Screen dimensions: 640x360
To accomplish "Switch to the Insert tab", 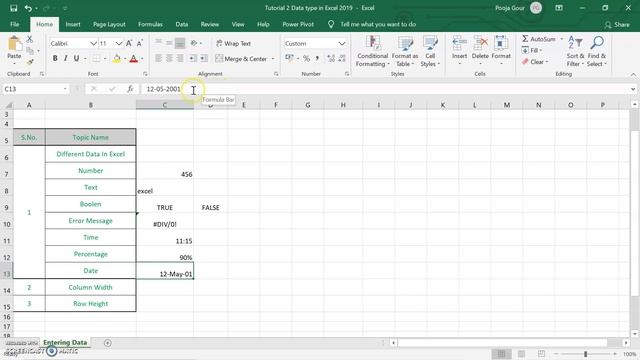I will pyautogui.click(x=73, y=24).
